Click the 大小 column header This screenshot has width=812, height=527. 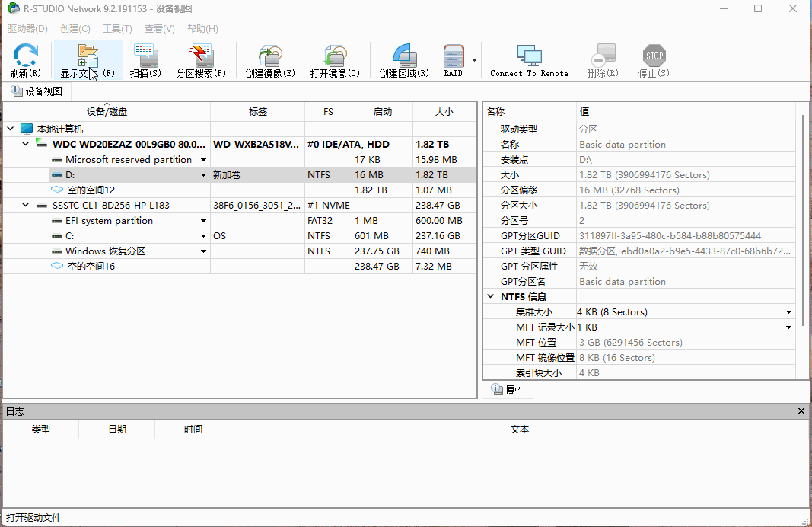pos(444,111)
